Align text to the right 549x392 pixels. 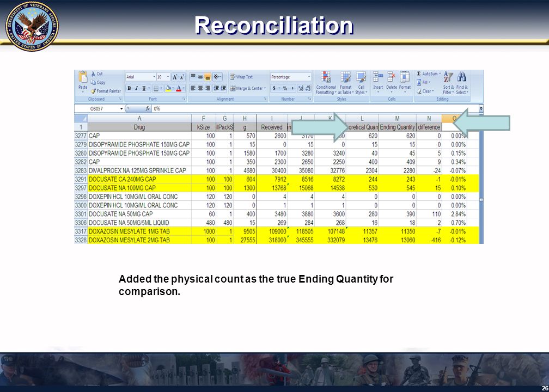tap(208, 88)
